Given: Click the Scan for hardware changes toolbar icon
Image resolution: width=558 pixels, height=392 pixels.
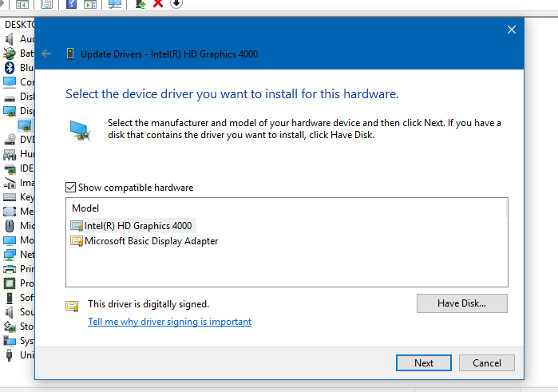Looking at the screenshot, I should [115, 4].
